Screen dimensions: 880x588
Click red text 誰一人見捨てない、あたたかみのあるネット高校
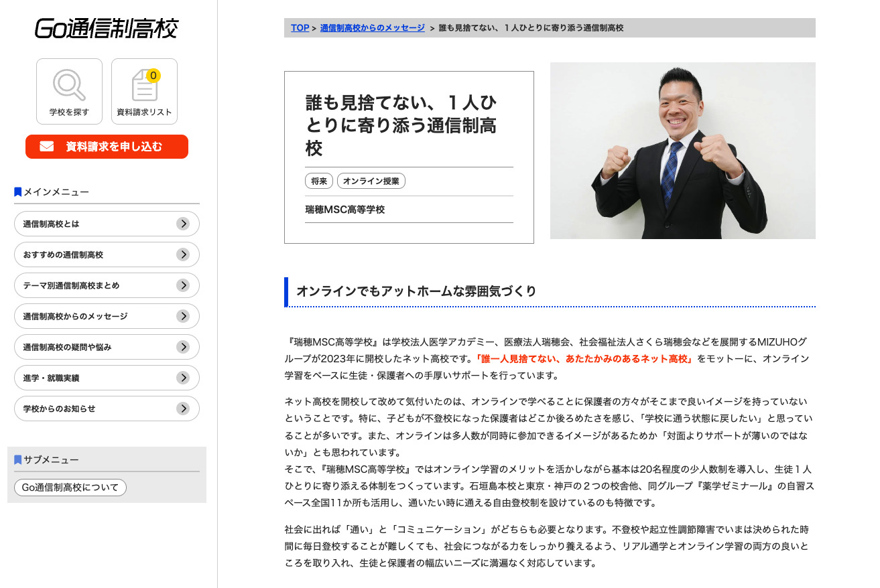pyautogui.click(x=584, y=358)
